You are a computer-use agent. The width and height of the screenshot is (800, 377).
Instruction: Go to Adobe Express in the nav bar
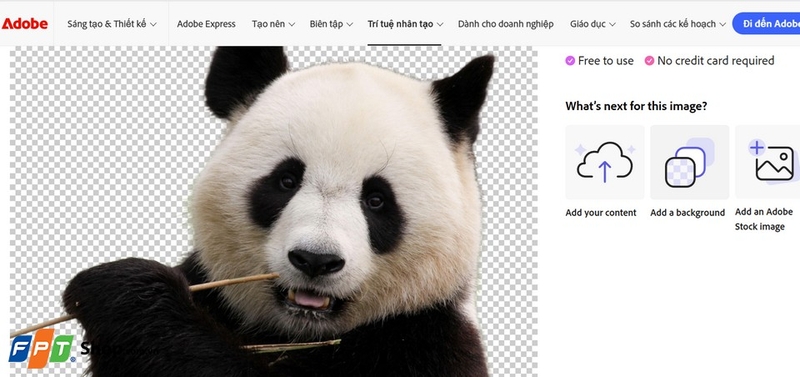(206, 24)
